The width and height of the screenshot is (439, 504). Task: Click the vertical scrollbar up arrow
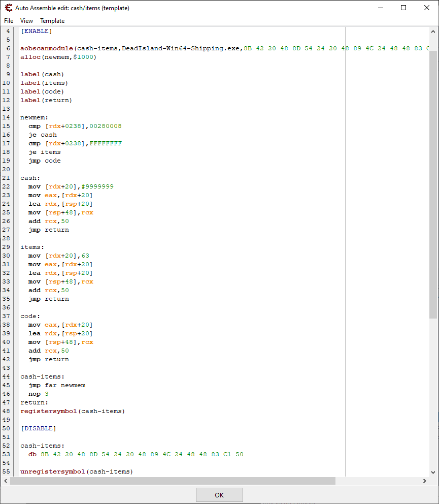point(433,31)
